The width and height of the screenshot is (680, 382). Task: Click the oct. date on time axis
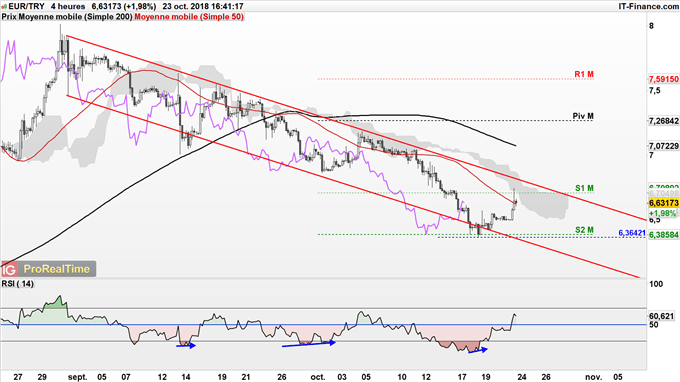[317, 377]
